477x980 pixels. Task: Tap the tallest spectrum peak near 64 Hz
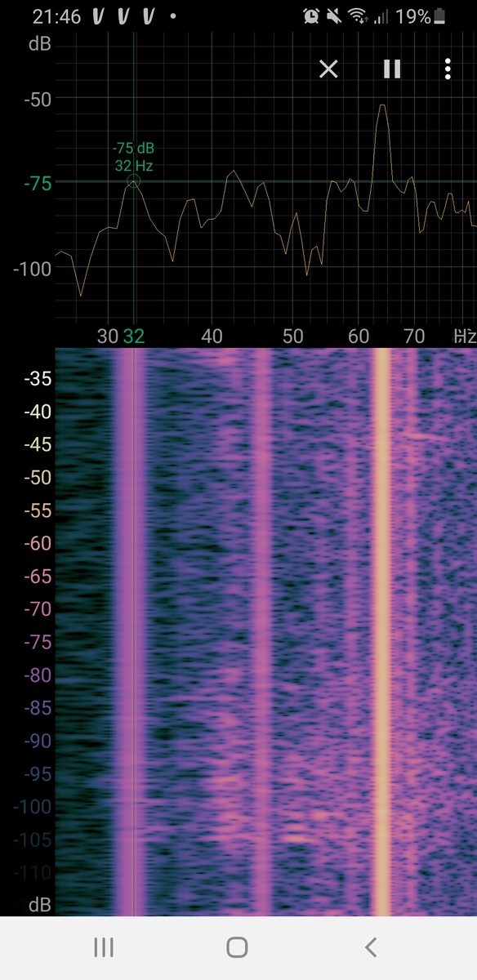point(381,106)
